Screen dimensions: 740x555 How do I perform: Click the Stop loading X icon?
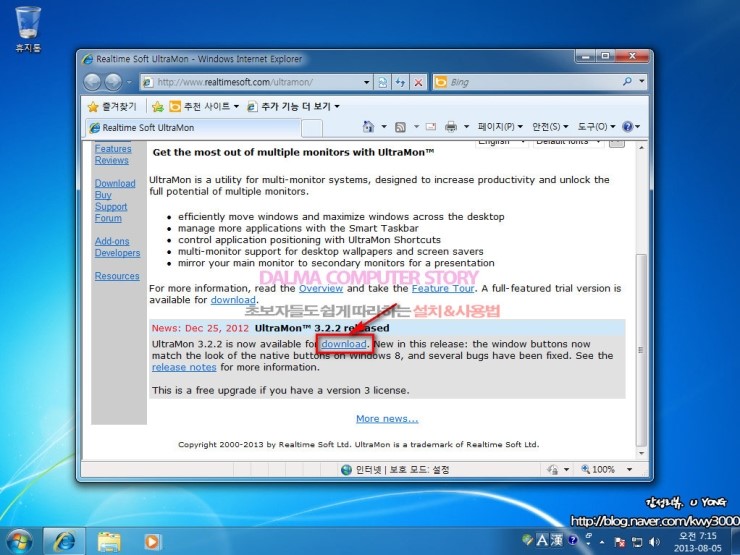pyautogui.click(x=418, y=82)
